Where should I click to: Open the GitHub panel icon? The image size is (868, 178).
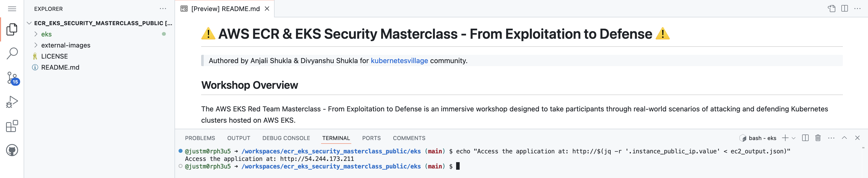point(12,150)
